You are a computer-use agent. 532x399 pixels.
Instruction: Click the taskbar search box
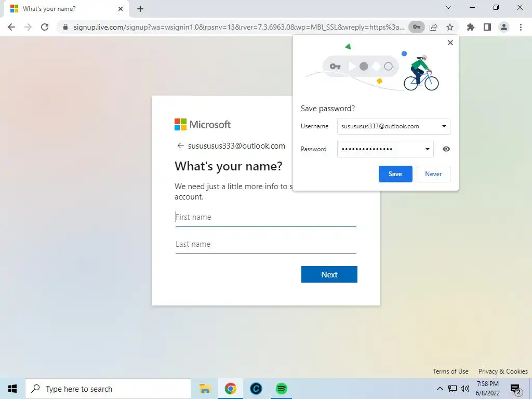108,389
